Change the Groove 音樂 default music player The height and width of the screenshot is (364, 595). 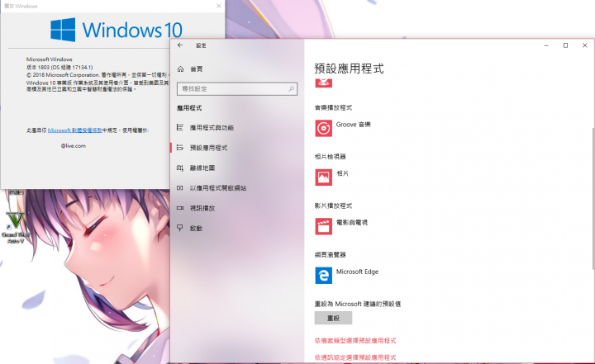click(x=343, y=128)
